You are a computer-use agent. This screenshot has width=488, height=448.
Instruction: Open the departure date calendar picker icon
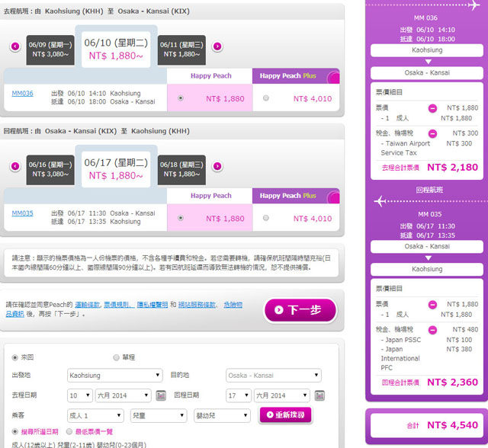coord(161,395)
